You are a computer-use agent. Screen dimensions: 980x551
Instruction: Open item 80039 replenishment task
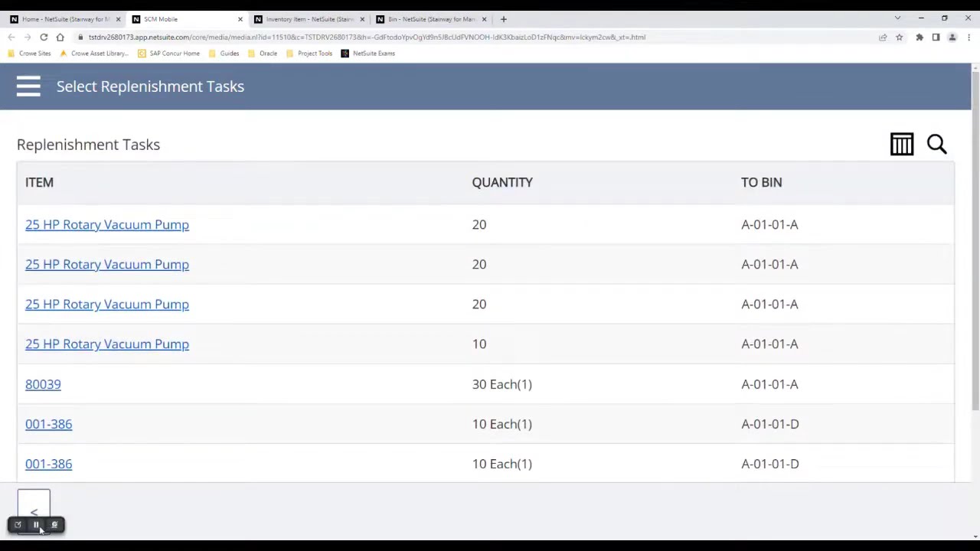43,384
